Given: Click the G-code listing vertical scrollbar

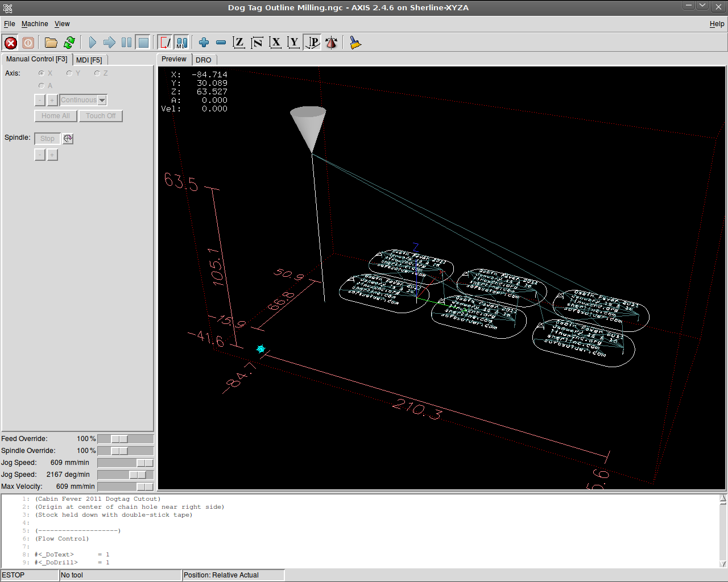Looking at the screenshot, I should (x=723, y=531).
